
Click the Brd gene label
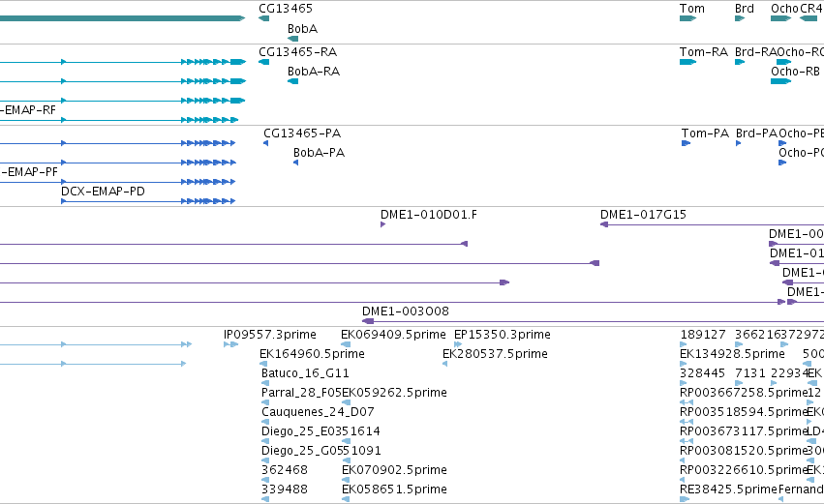(745, 9)
